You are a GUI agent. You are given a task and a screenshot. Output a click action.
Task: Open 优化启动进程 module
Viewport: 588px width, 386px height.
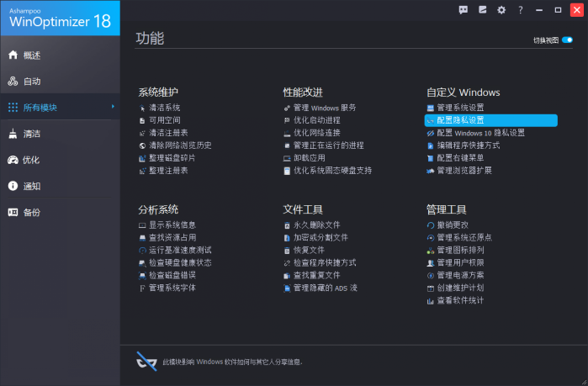[x=317, y=120]
